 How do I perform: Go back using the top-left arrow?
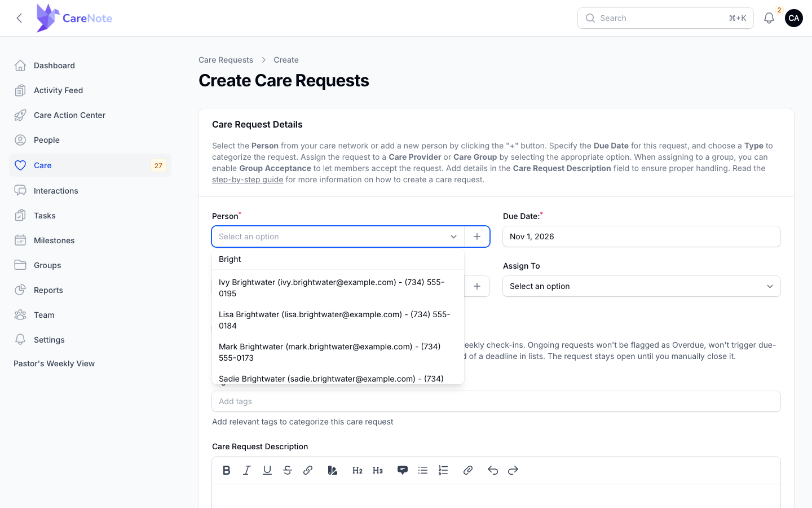pos(20,18)
